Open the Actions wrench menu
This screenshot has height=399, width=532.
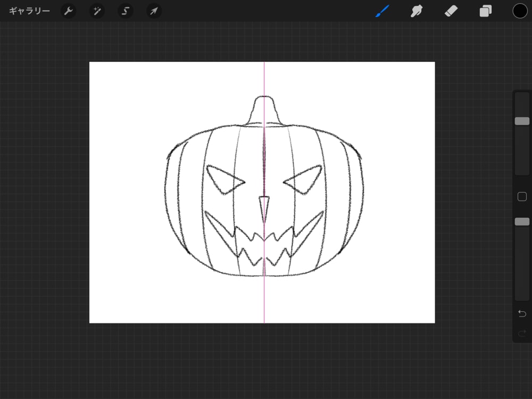point(69,11)
